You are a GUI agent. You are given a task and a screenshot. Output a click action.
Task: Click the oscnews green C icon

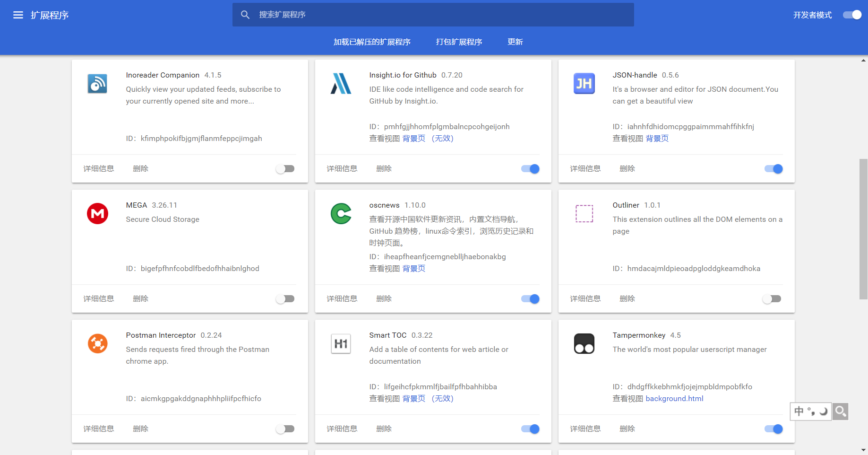[x=341, y=214]
